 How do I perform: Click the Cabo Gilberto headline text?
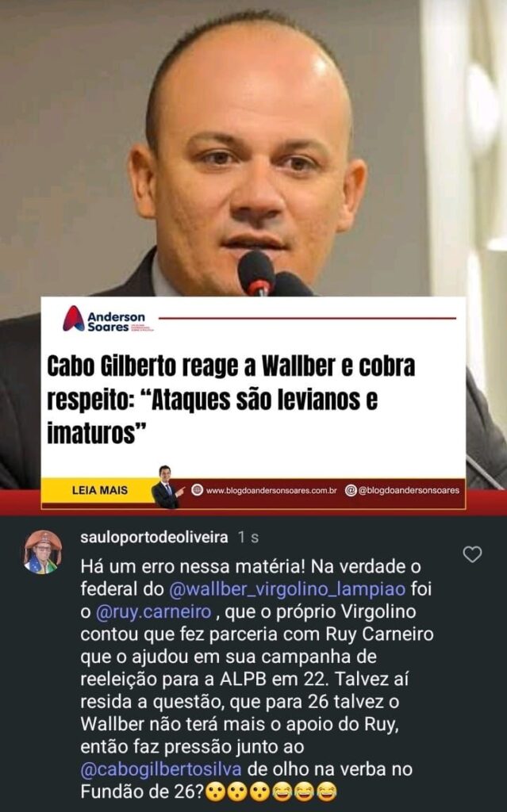point(231,400)
